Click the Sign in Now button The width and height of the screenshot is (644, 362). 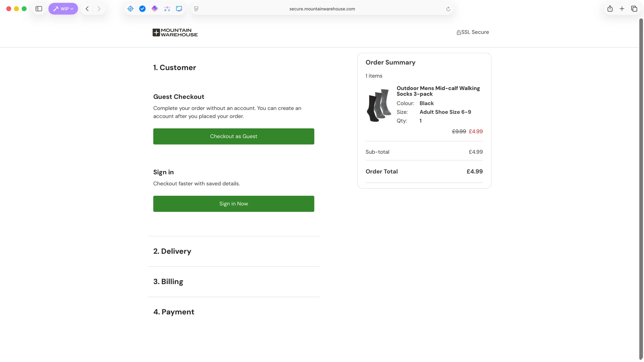(233, 204)
